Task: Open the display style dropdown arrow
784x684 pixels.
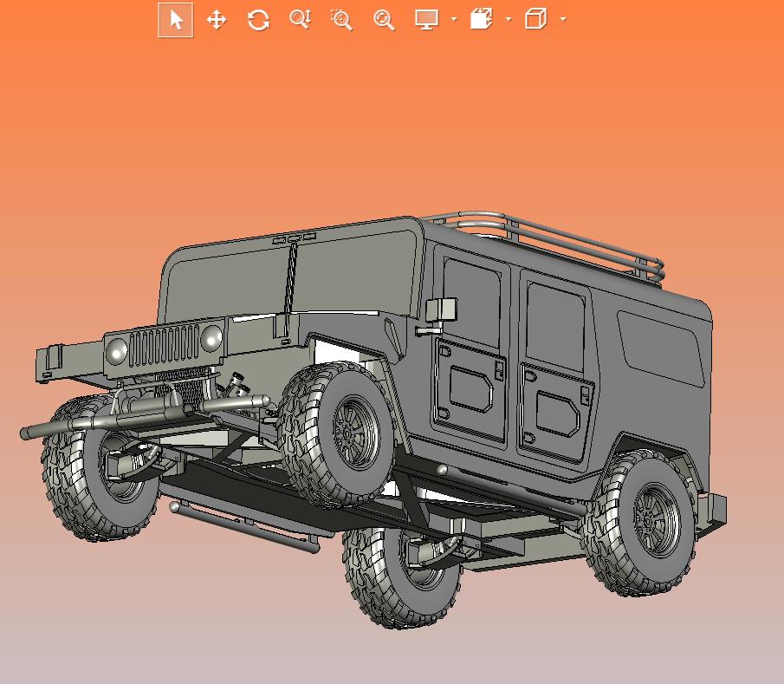Action: [454, 20]
